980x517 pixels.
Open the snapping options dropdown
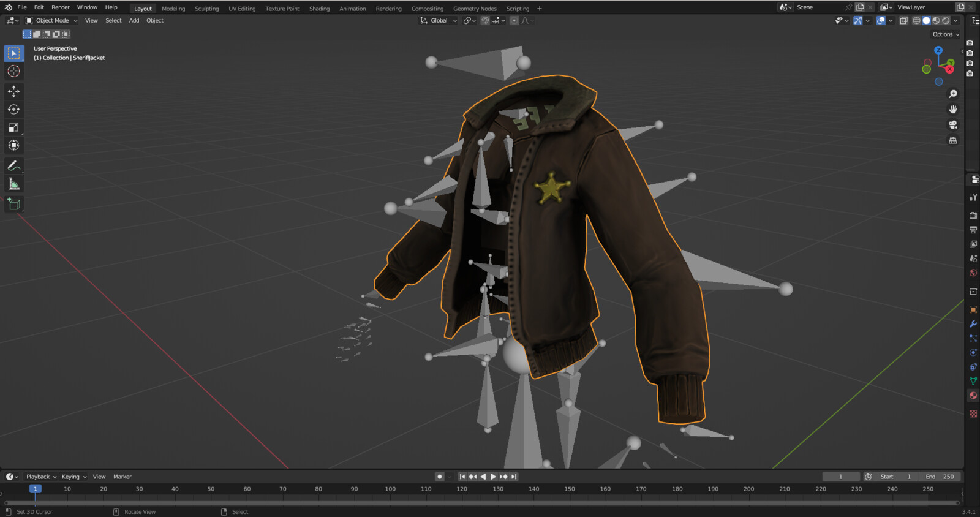(x=498, y=21)
